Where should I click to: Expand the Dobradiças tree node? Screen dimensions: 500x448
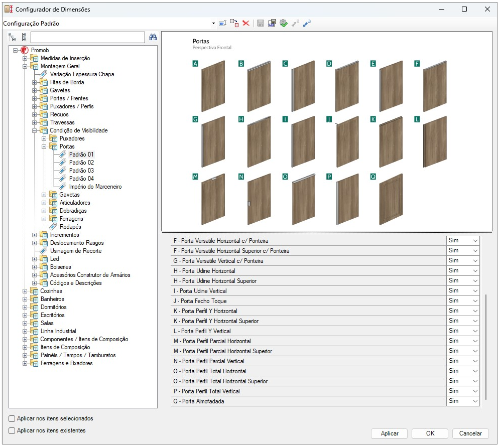coord(44,211)
